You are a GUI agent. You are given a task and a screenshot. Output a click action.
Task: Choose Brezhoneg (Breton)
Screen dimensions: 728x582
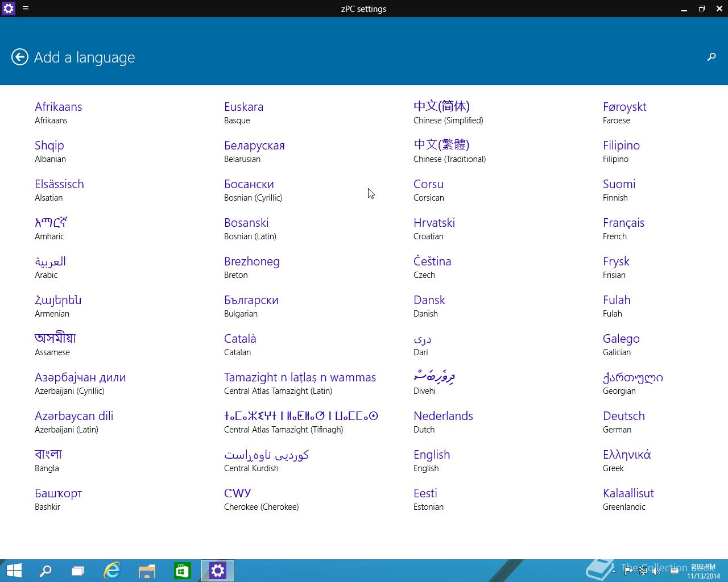click(x=252, y=267)
